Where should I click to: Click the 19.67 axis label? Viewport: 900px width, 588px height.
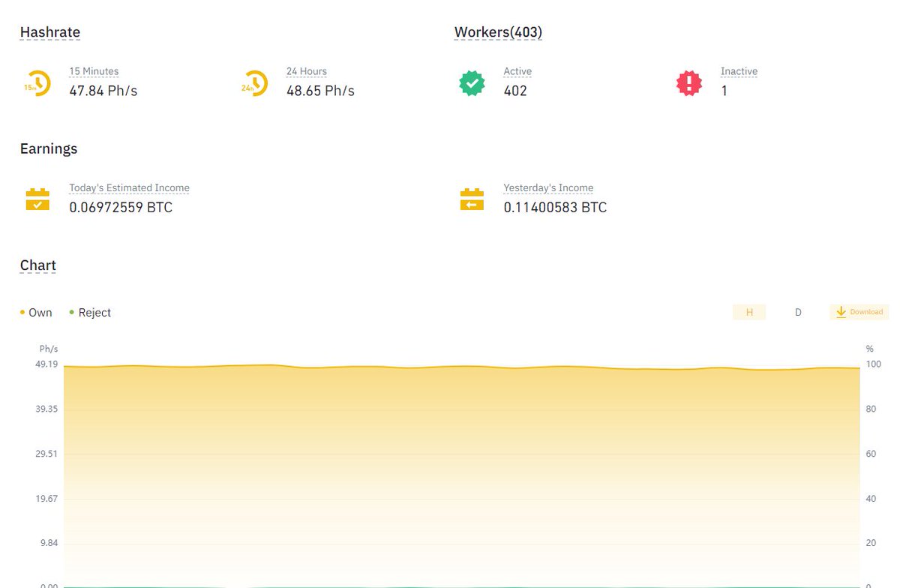pos(48,499)
